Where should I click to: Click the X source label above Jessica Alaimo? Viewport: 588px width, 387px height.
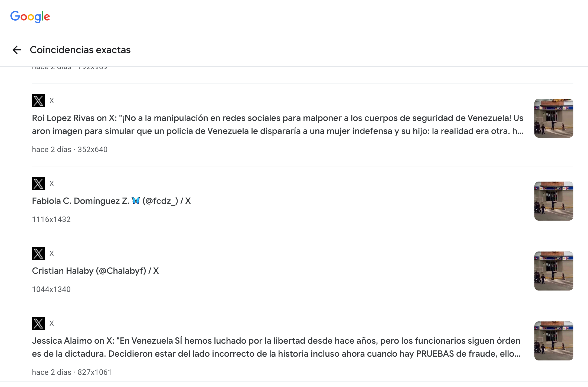tap(52, 324)
